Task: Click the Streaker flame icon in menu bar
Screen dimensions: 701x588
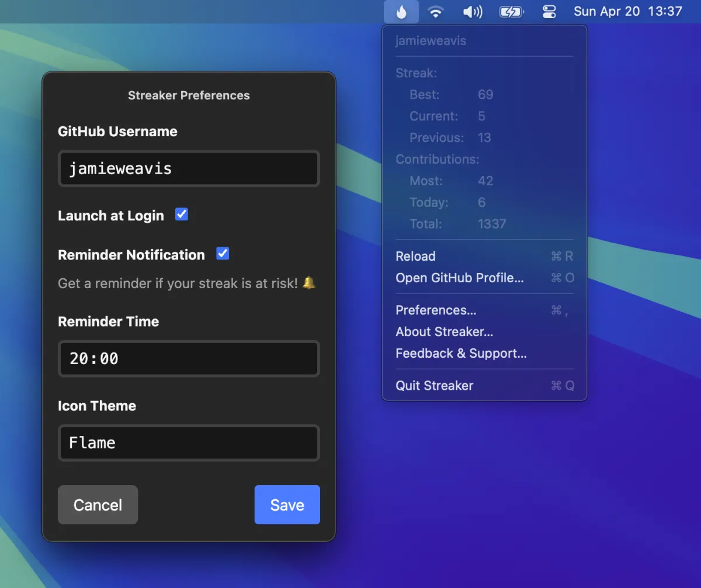Action: point(401,11)
